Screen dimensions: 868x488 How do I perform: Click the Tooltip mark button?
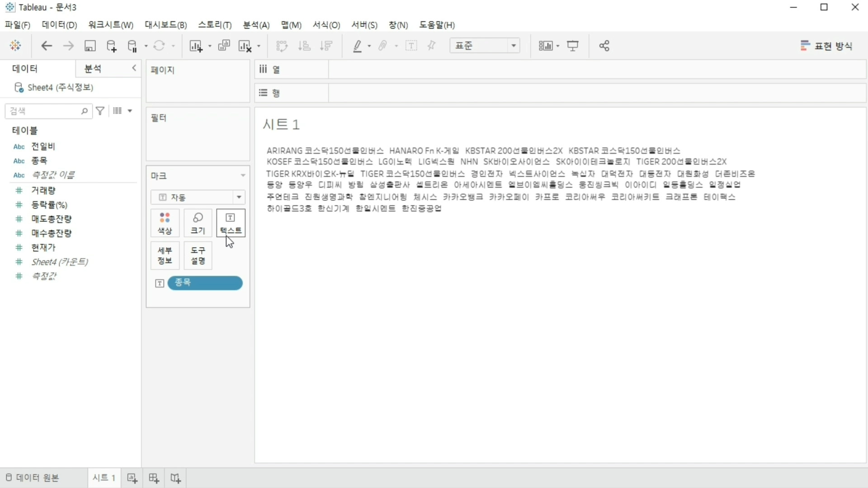[x=198, y=255]
